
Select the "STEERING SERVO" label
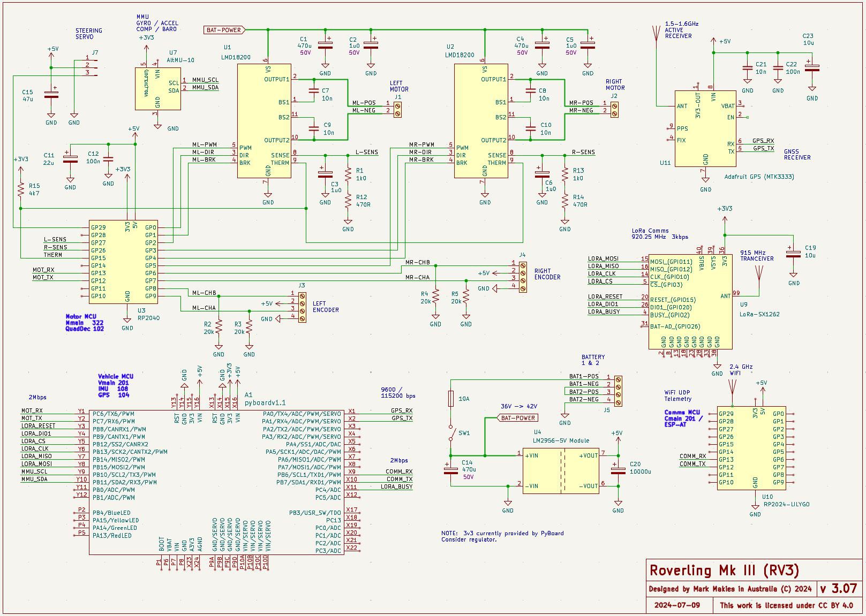point(88,34)
